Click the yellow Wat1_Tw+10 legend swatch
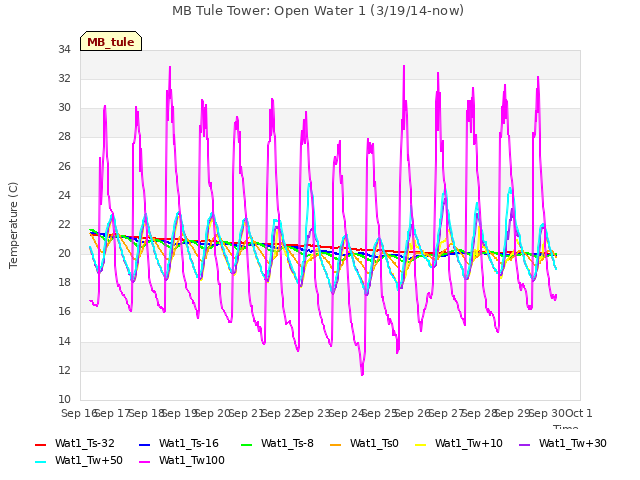This screenshot has width=640, height=480. (x=420, y=444)
